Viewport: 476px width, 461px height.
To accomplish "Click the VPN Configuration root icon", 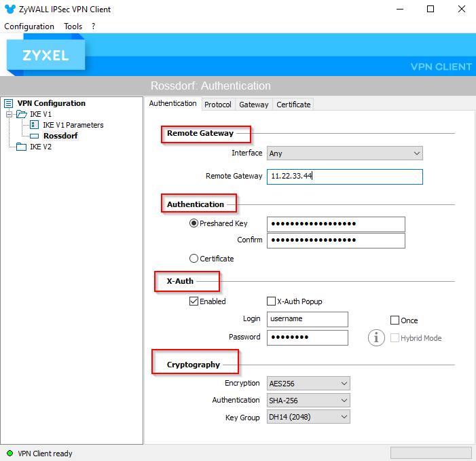I will [9, 103].
